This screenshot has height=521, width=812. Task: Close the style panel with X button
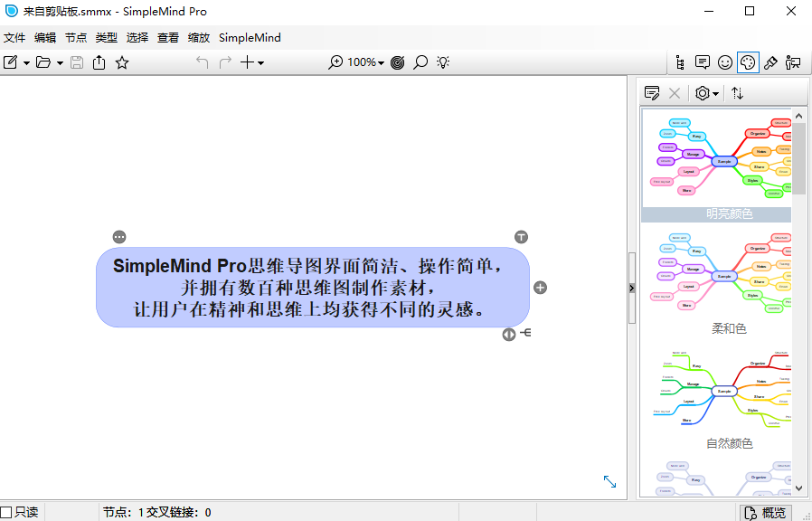tap(674, 92)
